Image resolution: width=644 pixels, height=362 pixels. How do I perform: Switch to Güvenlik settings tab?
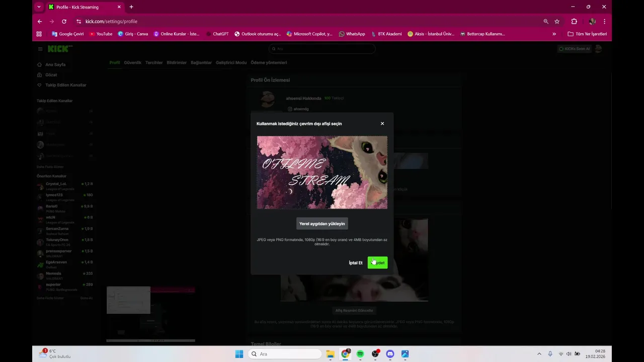coord(133,63)
